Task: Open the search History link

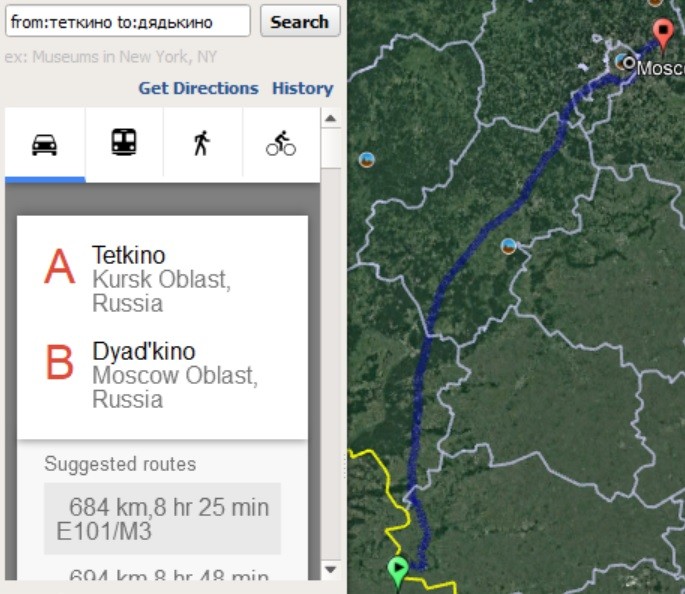Action: (x=302, y=88)
